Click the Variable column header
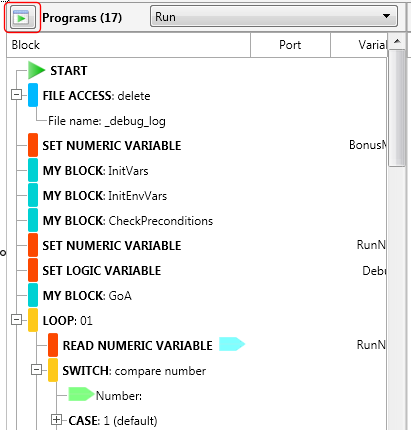 click(x=359, y=45)
